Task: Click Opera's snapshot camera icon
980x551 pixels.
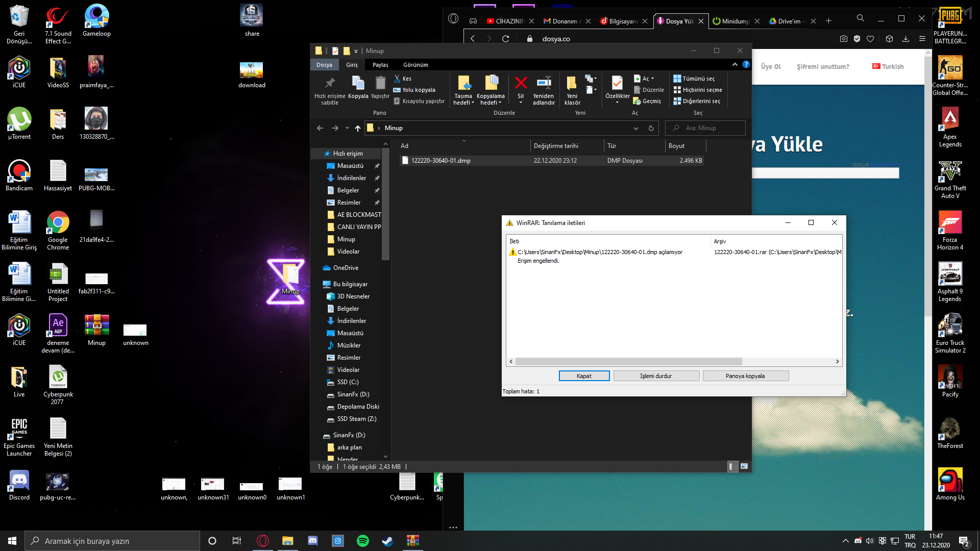Action: coord(843,39)
